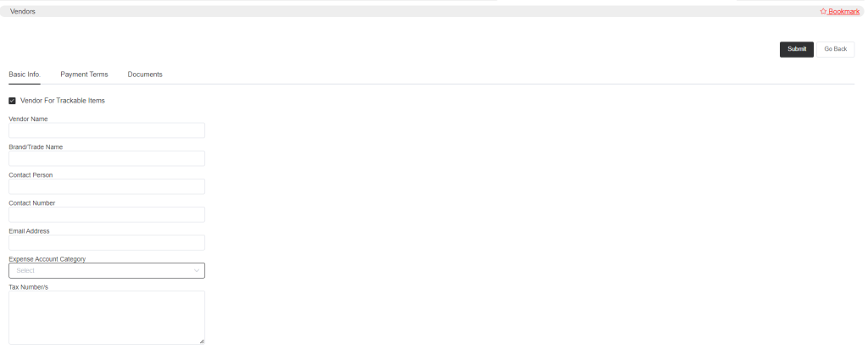Click the Email Address input
The image size is (868, 349).
107,243
